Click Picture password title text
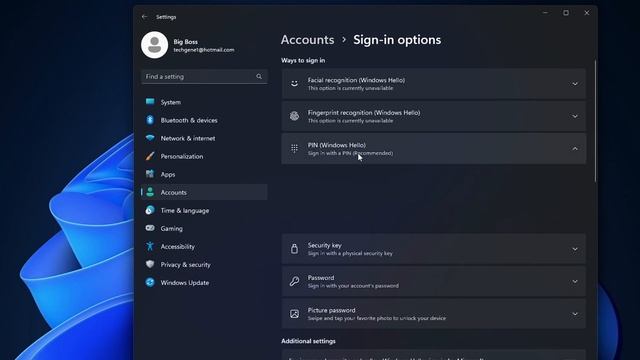The width and height of the screenshot is (640, 360). (331, 310)
